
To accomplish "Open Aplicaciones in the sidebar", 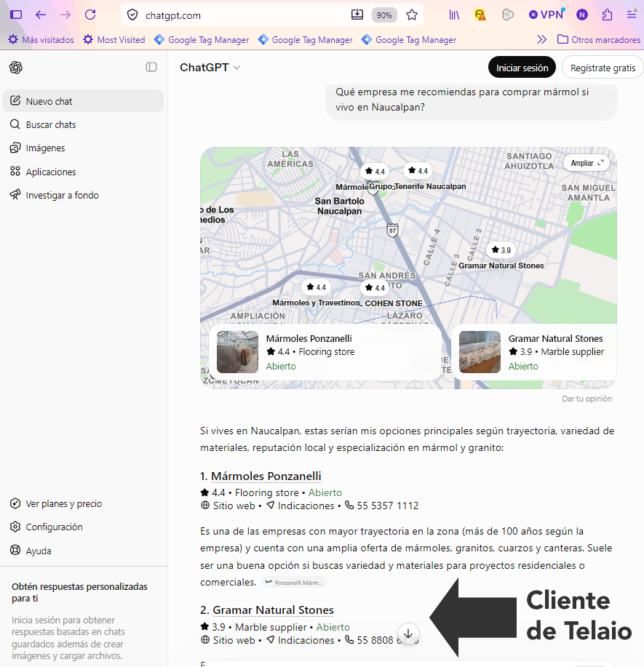I will click(x=83, y=172).
